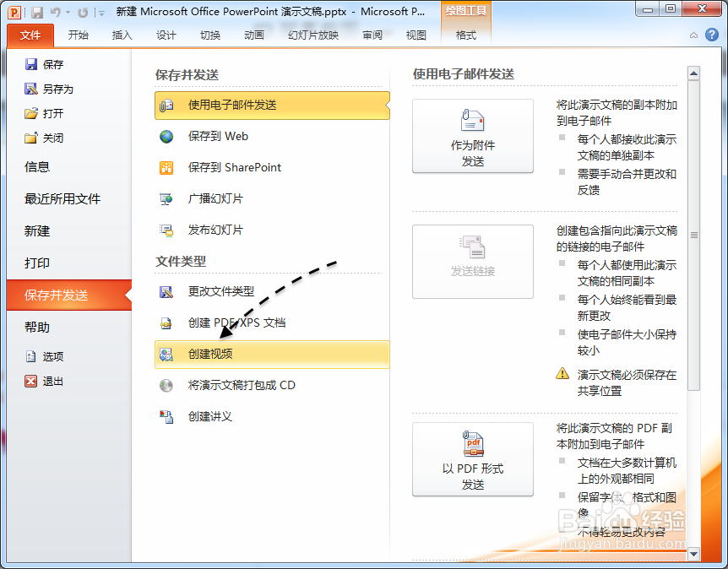This screenshot has width=728, height=569.
Task: Open the Customize Quick Access Toolbar dropdown
Action: tap(101, 13)
